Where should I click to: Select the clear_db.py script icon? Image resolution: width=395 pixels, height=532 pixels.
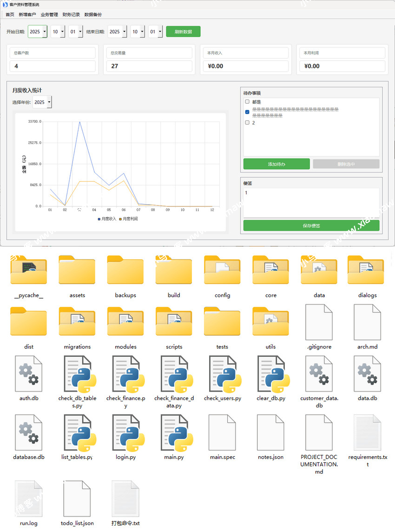point(271,374)
